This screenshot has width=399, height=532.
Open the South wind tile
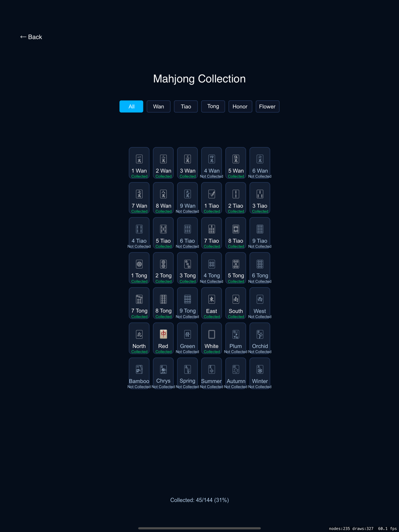(236, 303)
